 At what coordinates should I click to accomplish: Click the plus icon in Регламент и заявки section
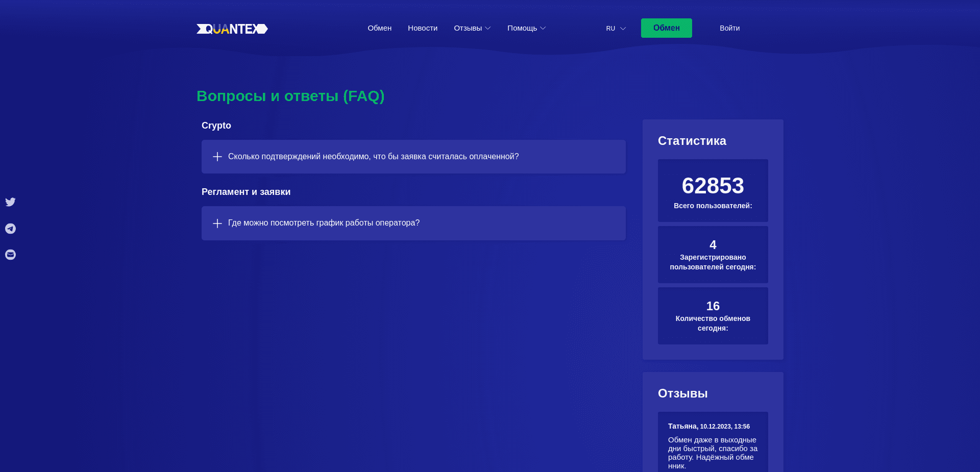click(216, 223)
